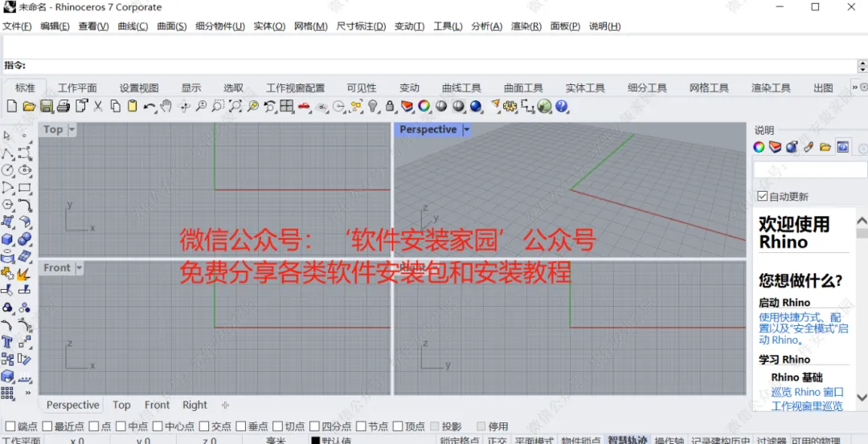Click the color wheel icon in main toolbar

coord(424,106)
